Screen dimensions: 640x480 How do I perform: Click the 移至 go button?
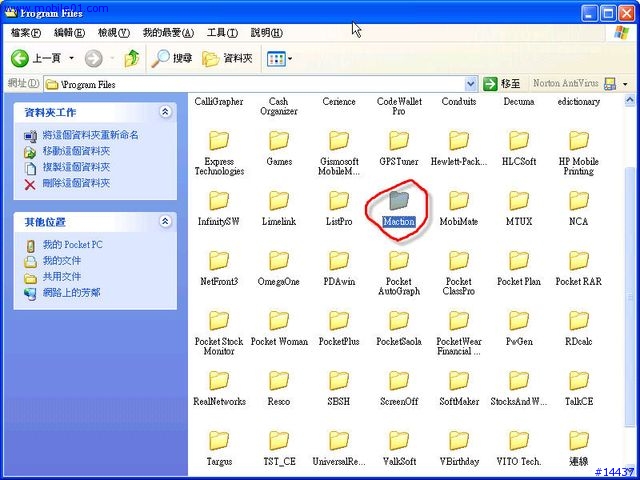(502, 84)
